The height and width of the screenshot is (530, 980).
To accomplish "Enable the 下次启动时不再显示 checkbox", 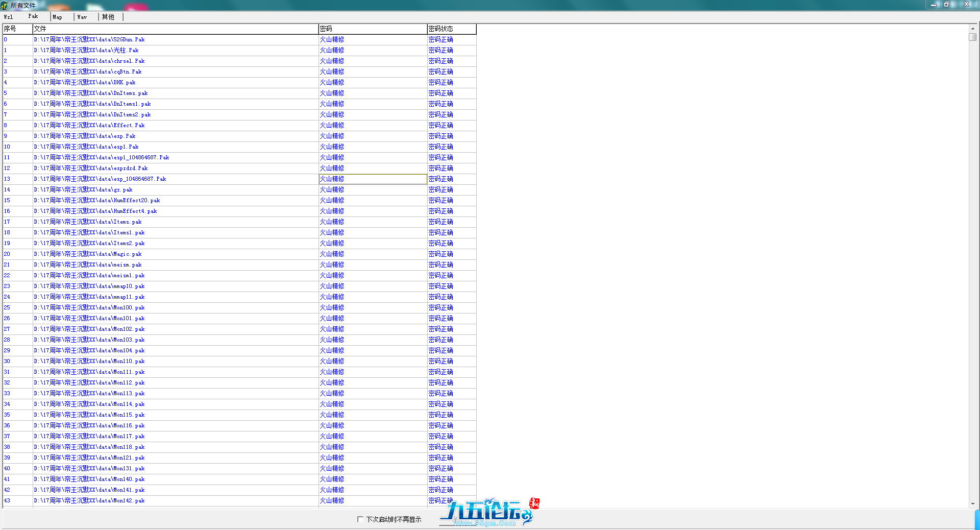I will [360, 519].
